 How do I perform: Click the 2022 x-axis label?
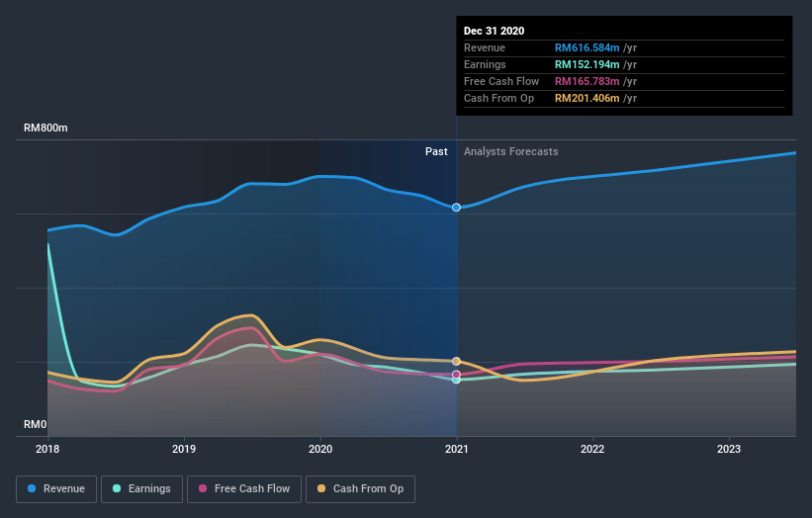[592, 449]
